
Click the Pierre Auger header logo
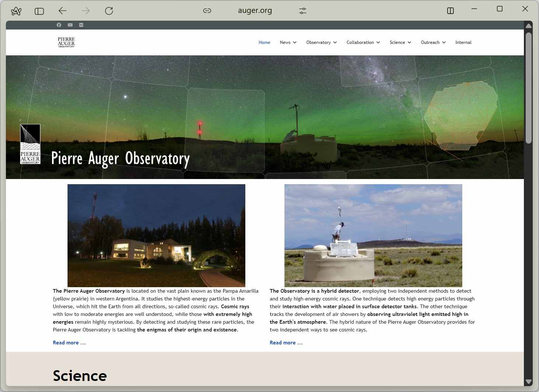[66, 42]
